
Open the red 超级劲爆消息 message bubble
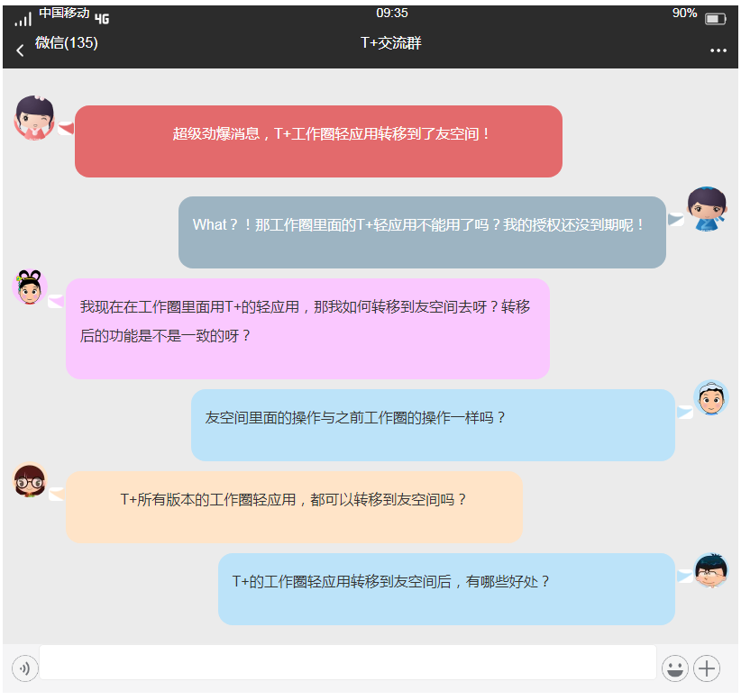click(x=318, y=141)
